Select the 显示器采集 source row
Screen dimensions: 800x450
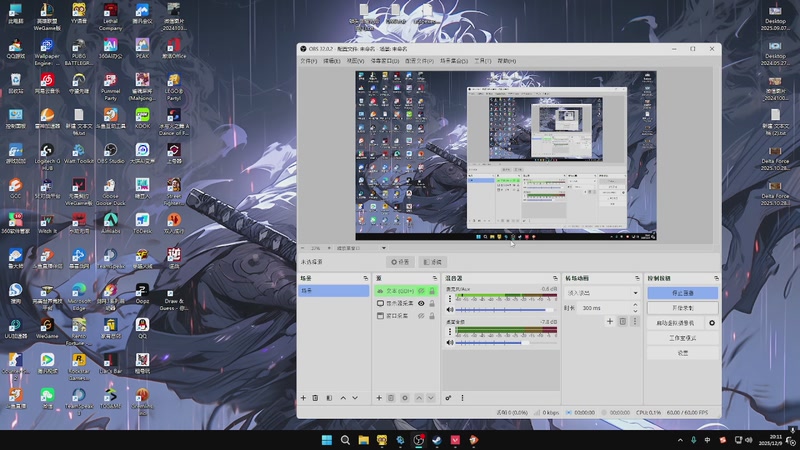406,304
